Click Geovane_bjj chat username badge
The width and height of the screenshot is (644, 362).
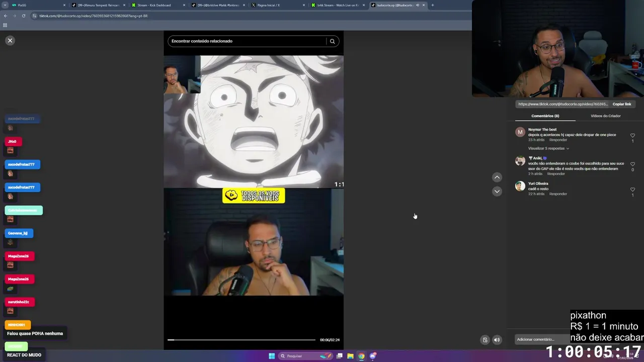coord(18,233)
